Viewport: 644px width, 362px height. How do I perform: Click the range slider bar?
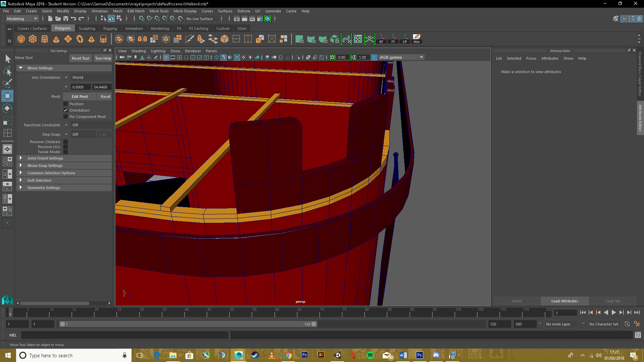[x=188, y=324]
